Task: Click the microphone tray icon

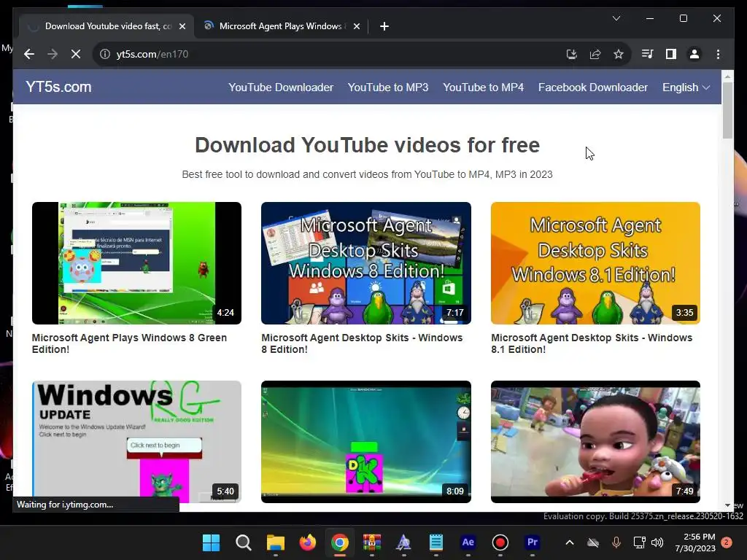Action: pyautogui.click(x=616, y=542)
